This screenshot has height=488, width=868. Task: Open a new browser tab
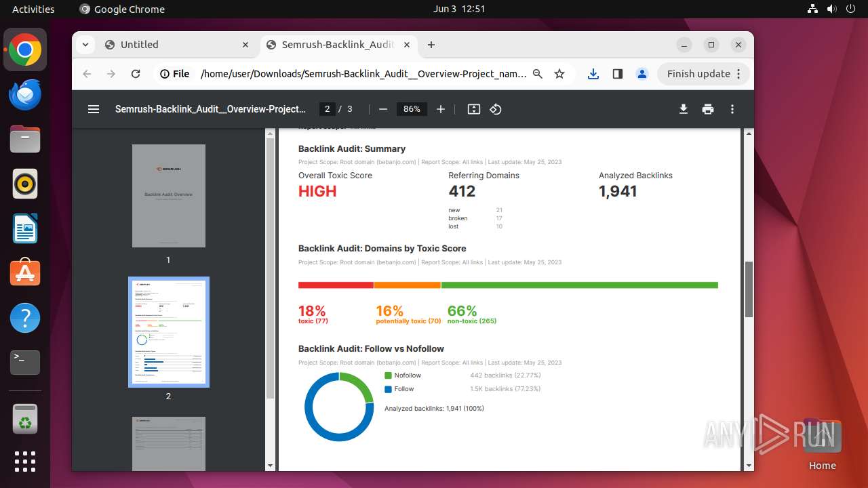(431, 45)
